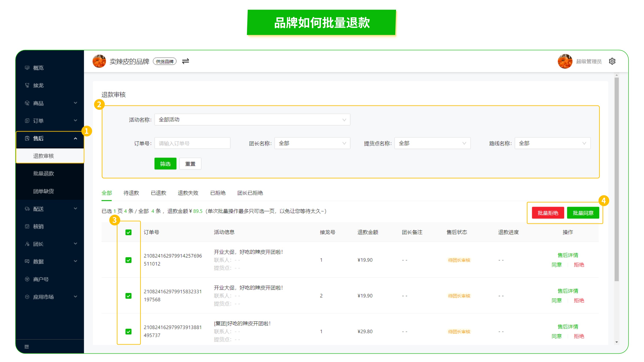Click the 重置 reset button
Viewport: 644px width, 362px height.
pos(190,164)
